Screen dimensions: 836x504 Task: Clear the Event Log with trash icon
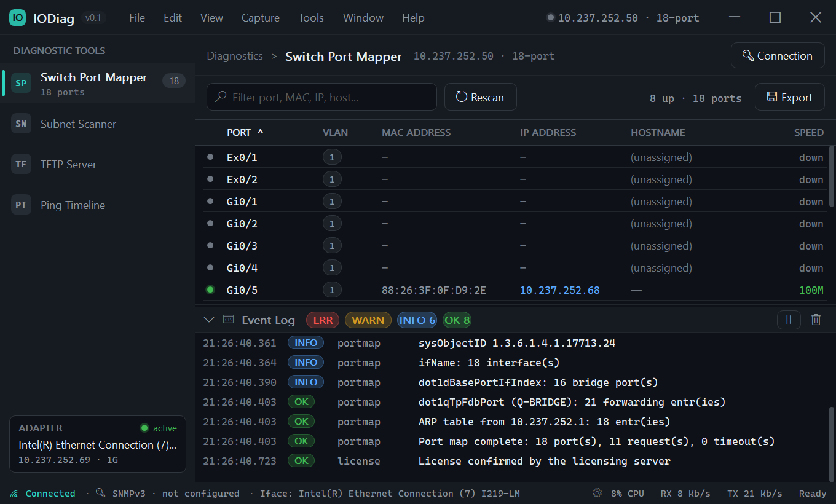pos(816,320)
